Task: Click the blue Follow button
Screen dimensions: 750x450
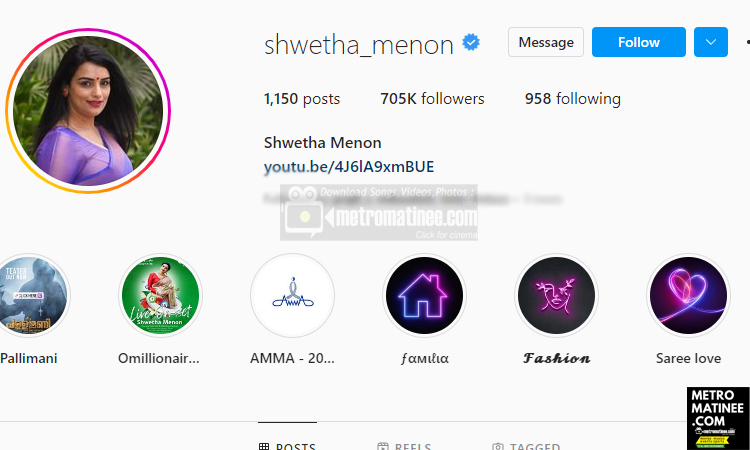Action: pyautogui.click(x=639, y=42)
